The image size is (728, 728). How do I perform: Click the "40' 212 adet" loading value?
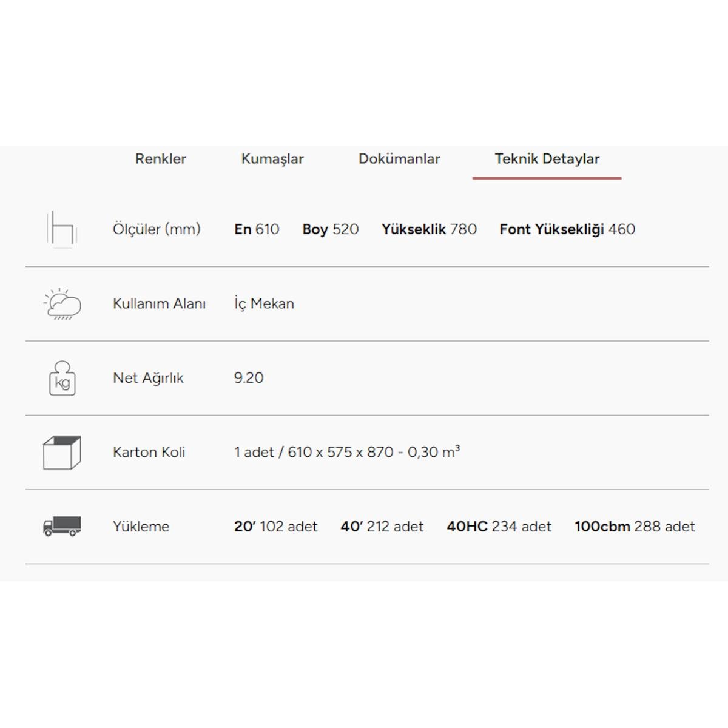click(x=382, y=527)
